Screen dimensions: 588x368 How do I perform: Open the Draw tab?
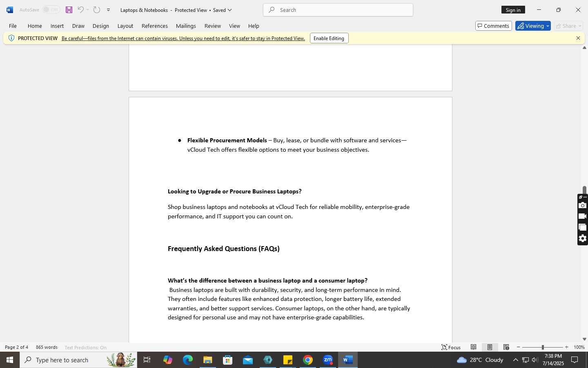(x=78, y=26)
